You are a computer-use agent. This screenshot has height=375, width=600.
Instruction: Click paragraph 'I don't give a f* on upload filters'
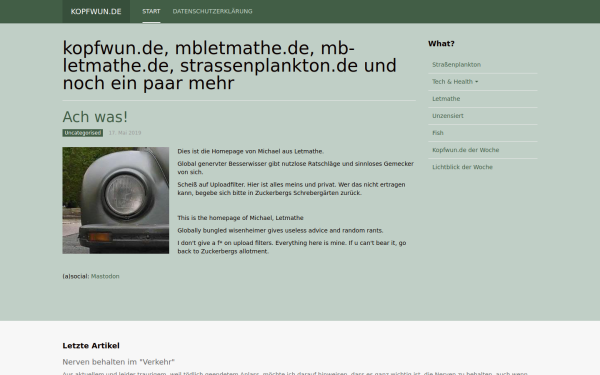292,247
